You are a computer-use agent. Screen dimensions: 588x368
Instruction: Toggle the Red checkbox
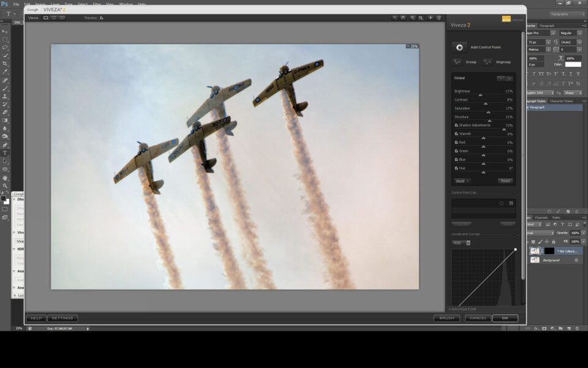(x=456, y=143)
